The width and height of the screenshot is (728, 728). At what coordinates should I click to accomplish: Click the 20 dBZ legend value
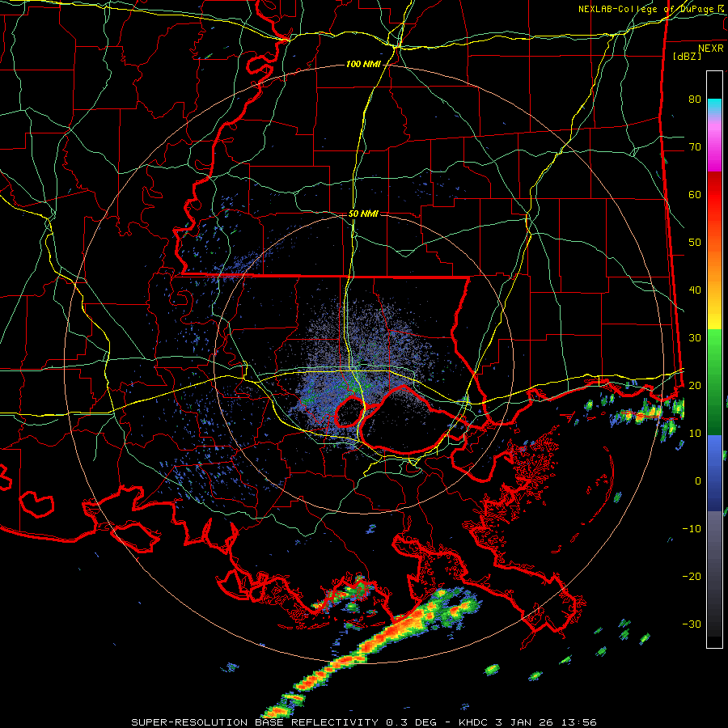(x=695, y=386)
